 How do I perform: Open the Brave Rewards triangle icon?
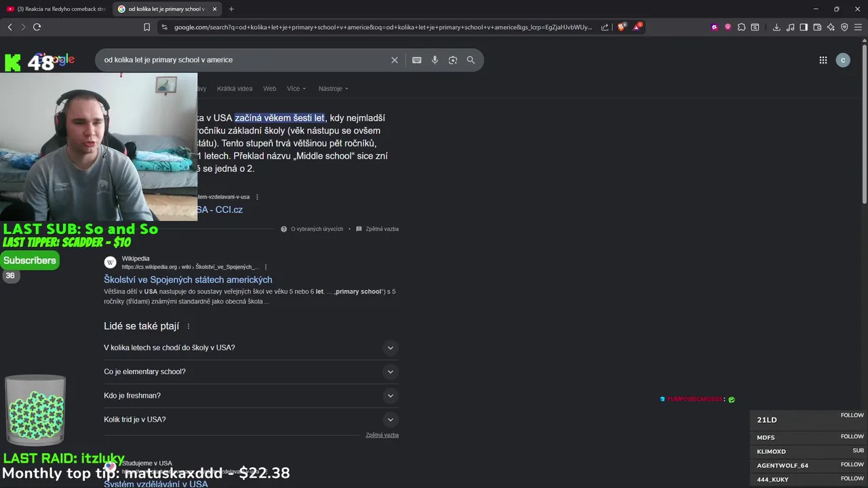coord(637,27)
